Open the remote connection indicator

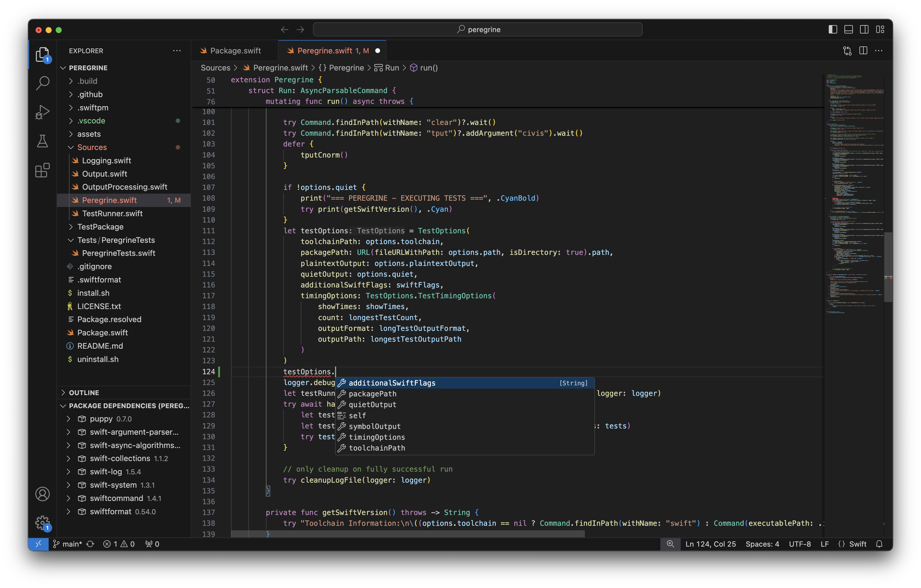point(38,544)
